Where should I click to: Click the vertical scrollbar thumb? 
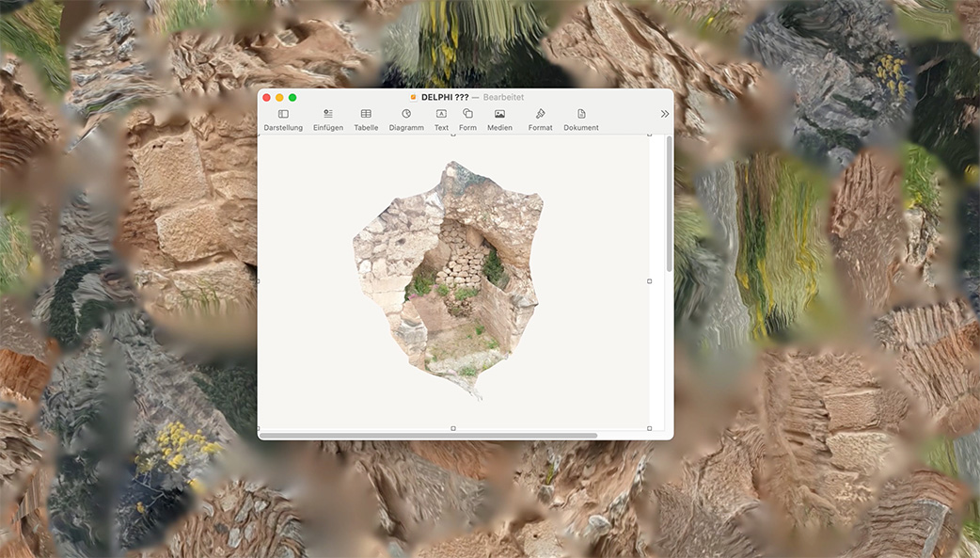[x=670, y=204]
